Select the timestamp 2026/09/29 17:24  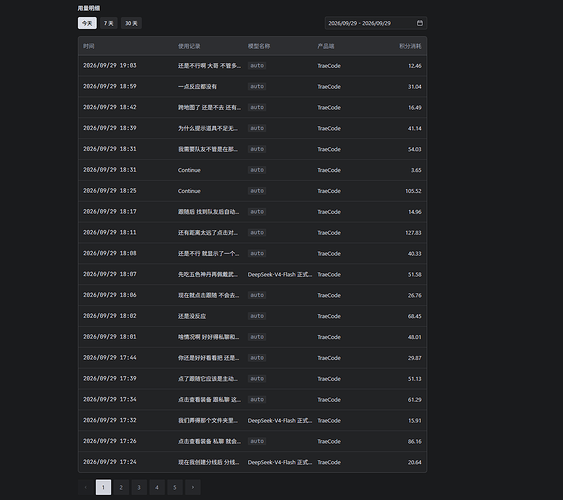110,462
